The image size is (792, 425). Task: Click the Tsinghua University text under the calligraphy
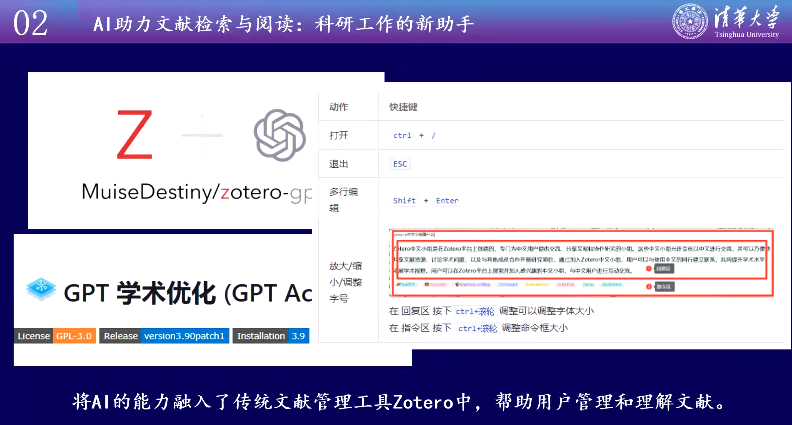point(747,34)
